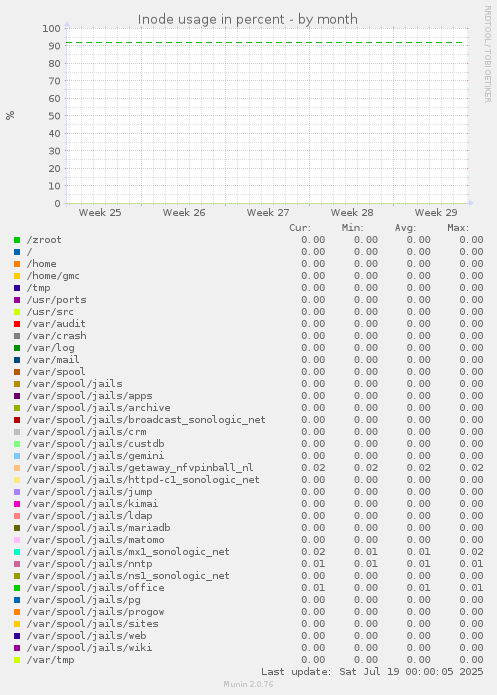Click the '/var/spool/jails/matomo' legend label
497x695 pixels.
point(95,539)
